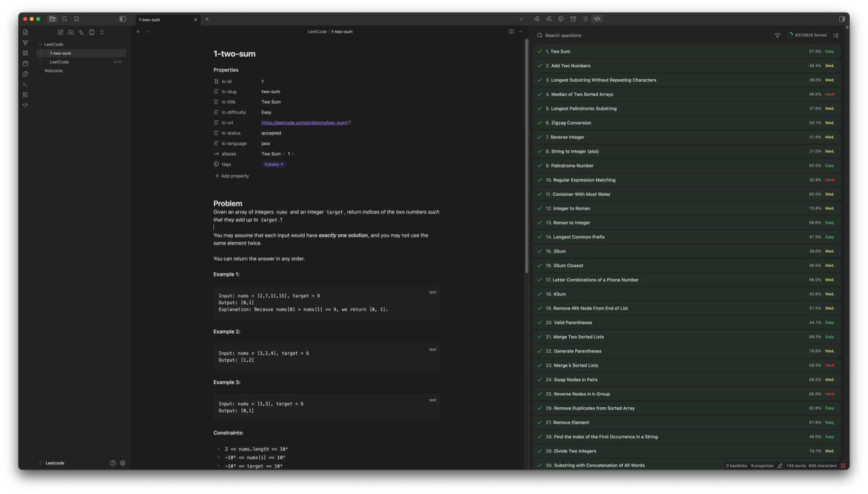Click the LeetCode breadcrumb
The width and height of the screenshot is (868, 494).
(x=317, y=31)
